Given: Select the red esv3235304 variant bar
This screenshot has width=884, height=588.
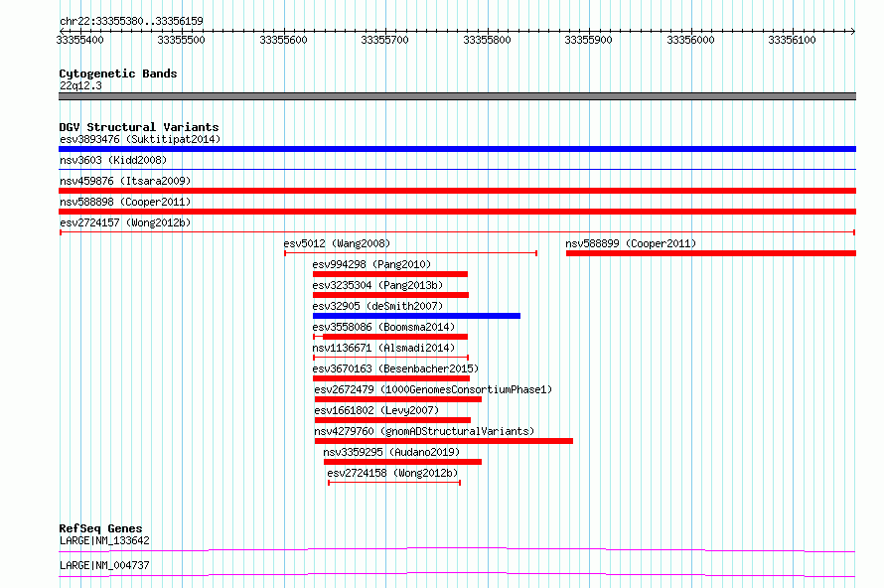Looking at the screenshot, I should tap(390, 295).
